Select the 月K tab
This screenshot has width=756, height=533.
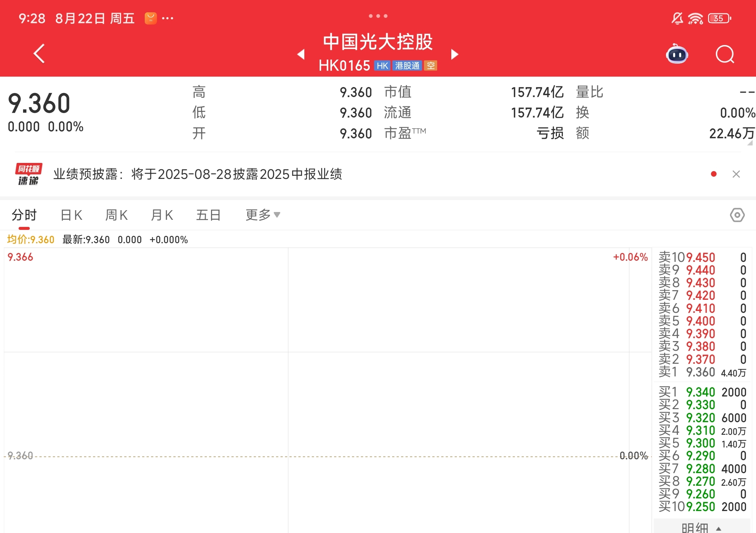[162, 215]
